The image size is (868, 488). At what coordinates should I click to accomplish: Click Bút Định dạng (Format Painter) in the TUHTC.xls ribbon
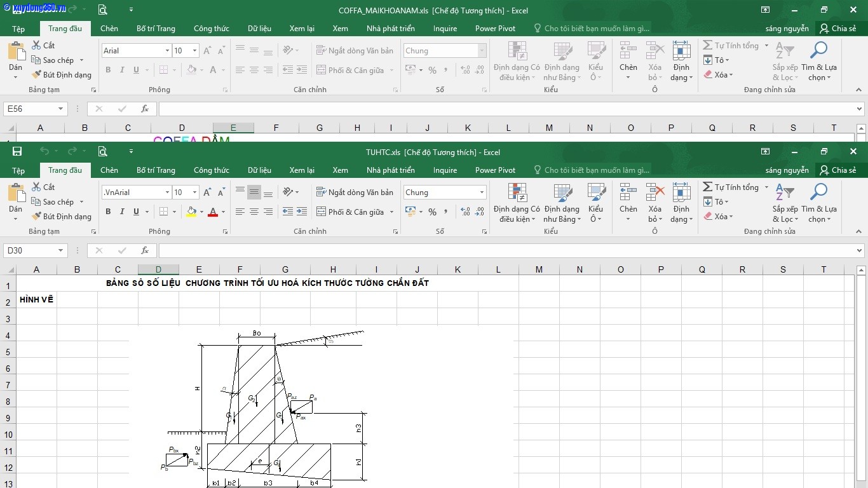(x=62, y=217)
